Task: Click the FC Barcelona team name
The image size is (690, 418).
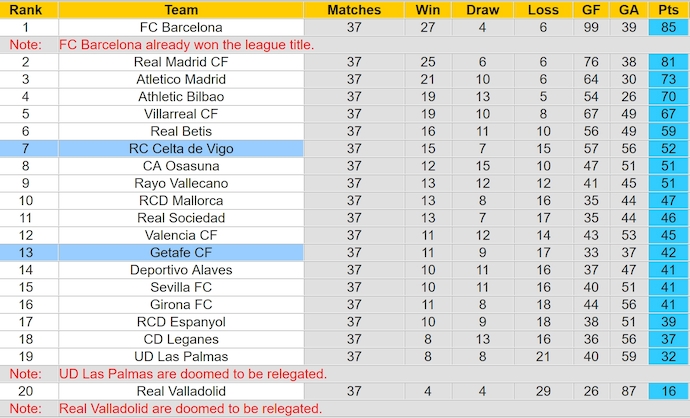Action: tap(181, 27)
